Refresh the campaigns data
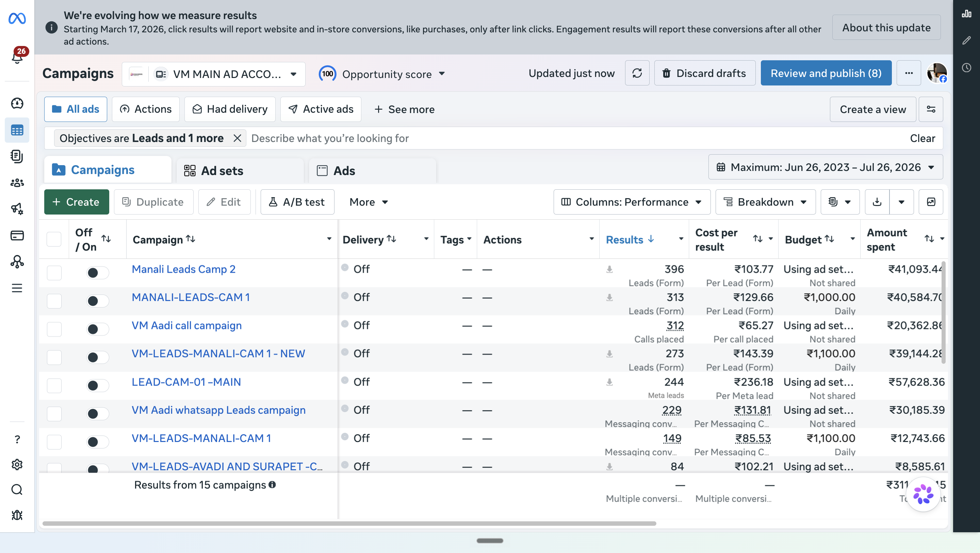 tap(637, 73)
